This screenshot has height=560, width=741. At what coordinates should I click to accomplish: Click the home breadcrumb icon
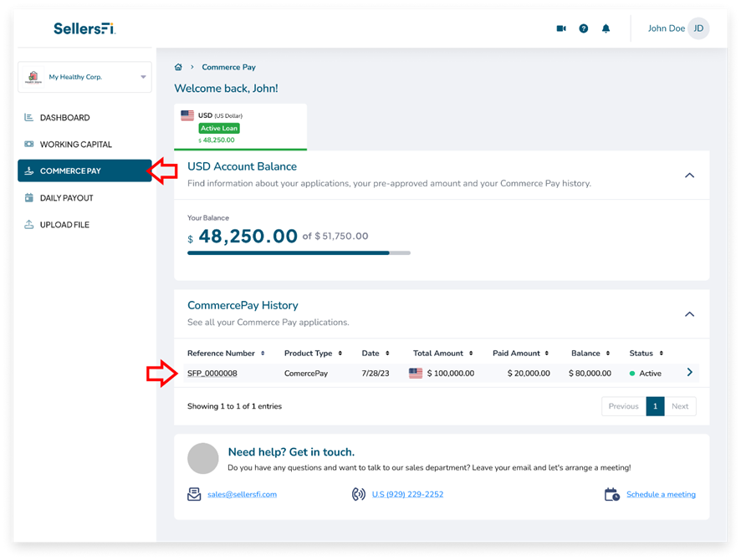(x=178, y=67)
